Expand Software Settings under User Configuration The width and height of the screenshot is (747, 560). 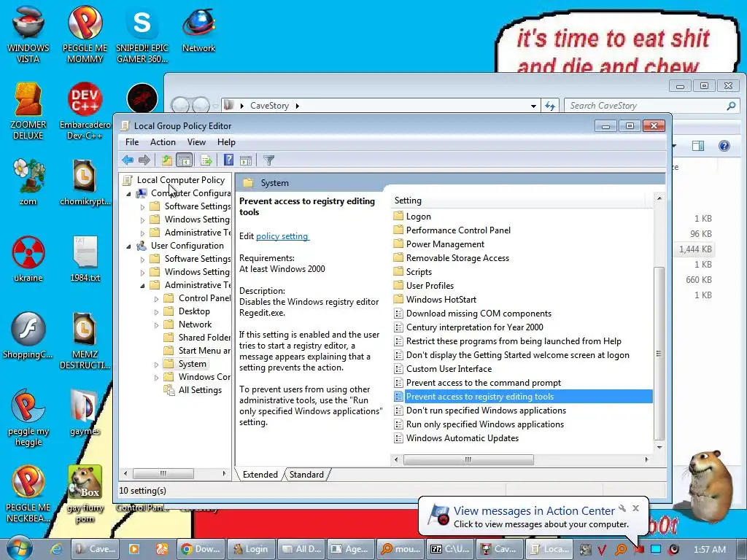pyautogui.click(x=142, y=260)
